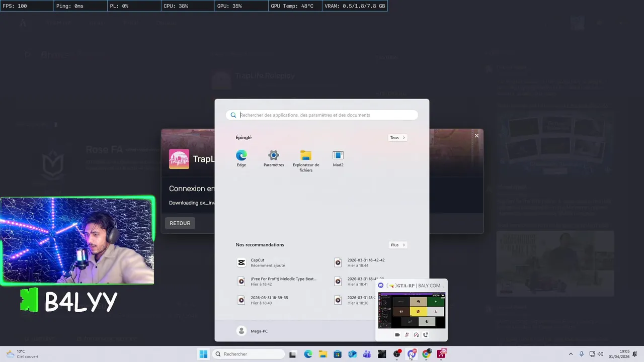644x362 pixels.
Task: Click the Start menu search field
Action: (x=322, y=115)
